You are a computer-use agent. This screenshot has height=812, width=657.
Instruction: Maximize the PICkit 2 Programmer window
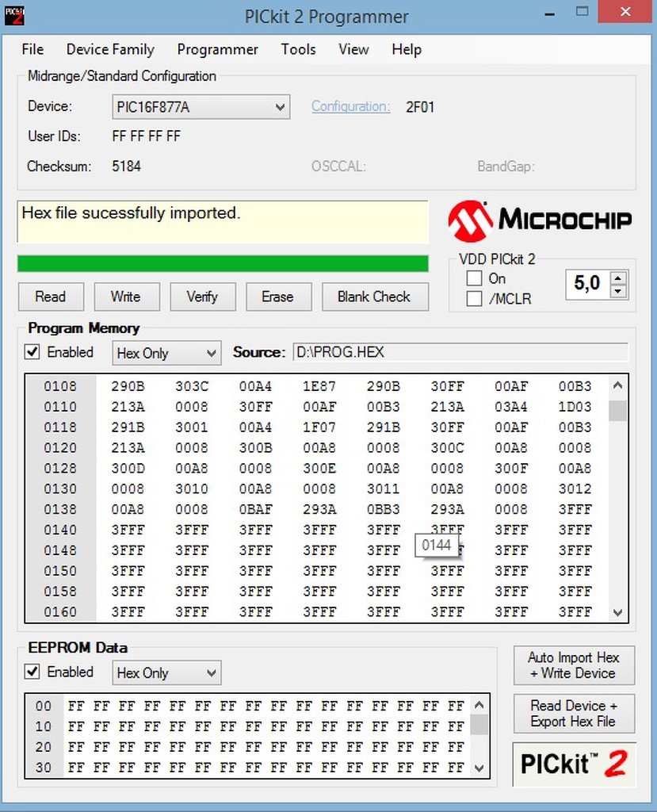pos(583,12)
